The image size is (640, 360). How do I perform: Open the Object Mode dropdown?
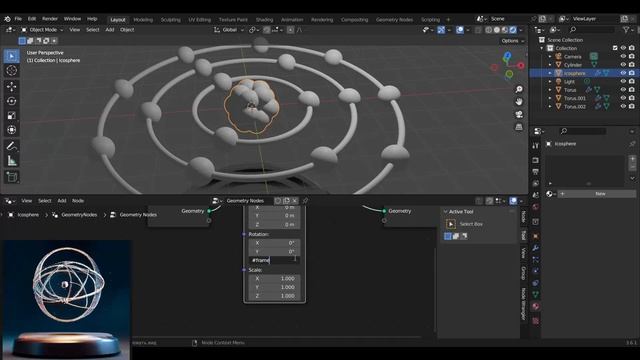42,30
